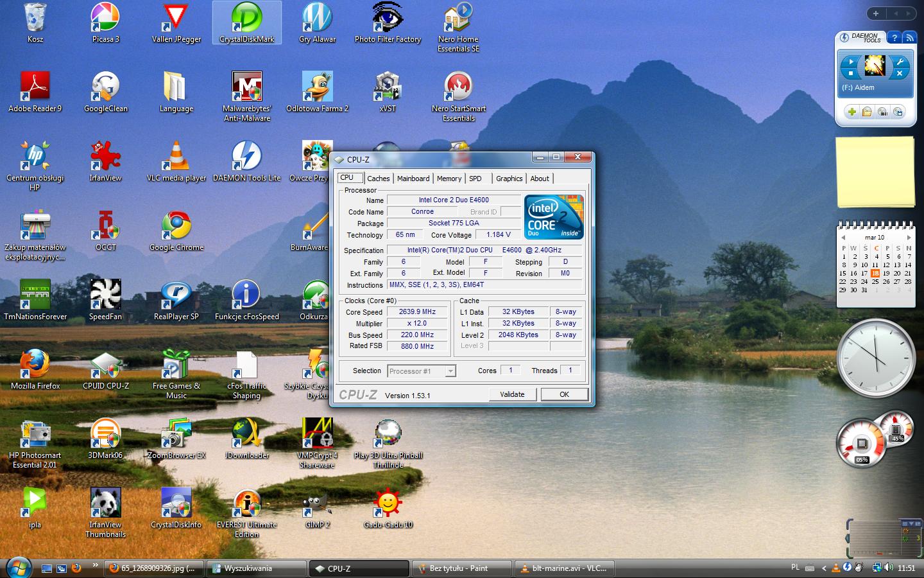Click the Level 2 cache value 2048 KBytes
This screenshot has width=924, height=578.
pos(518,335)
